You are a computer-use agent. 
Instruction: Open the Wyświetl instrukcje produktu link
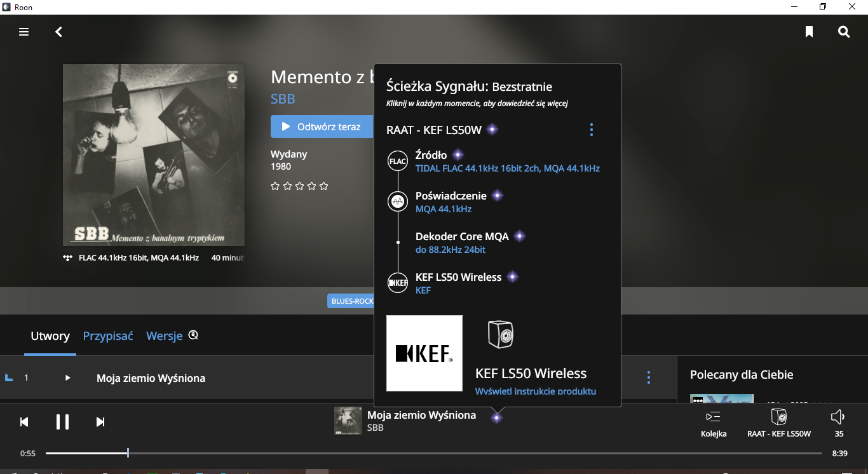[x=536, y=391]
